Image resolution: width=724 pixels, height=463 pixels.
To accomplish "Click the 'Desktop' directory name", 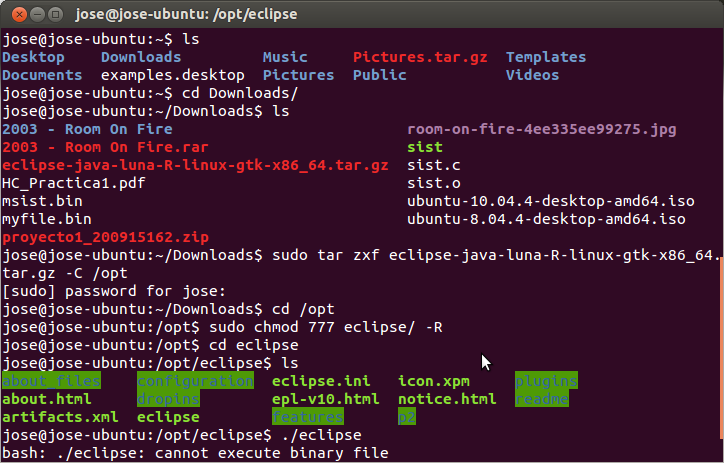I will click(x=33, y=57).
